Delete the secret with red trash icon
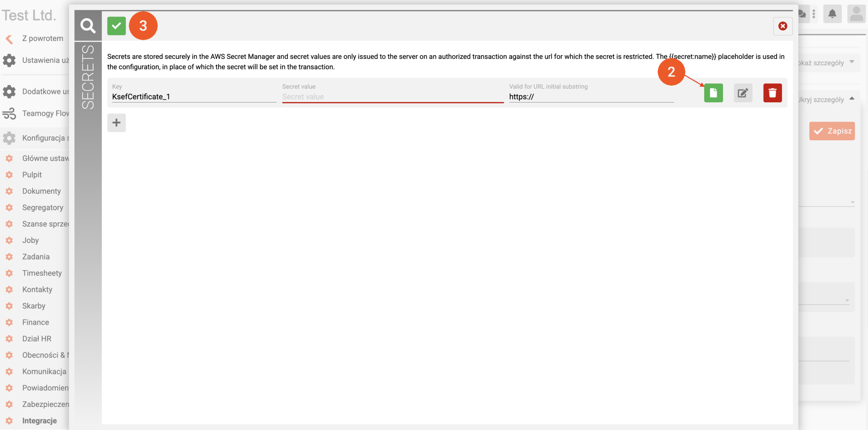The height and width of the screenshot is (430, 868). [772, 93]
